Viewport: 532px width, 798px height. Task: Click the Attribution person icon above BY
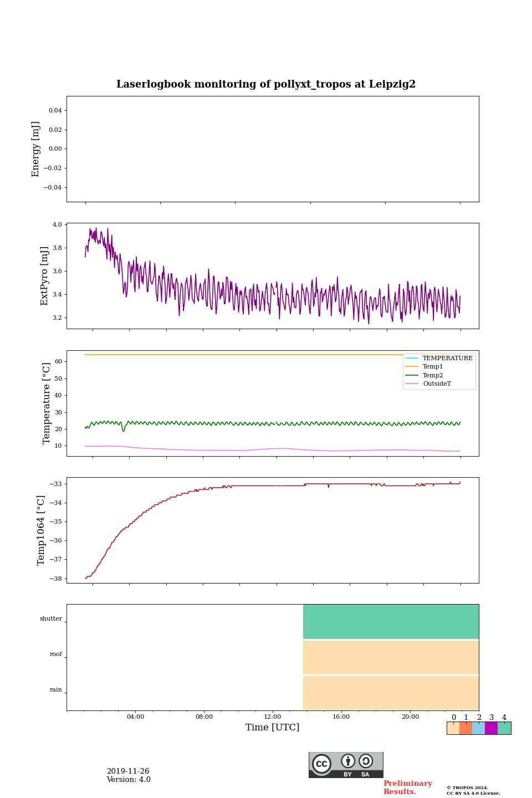348,761
